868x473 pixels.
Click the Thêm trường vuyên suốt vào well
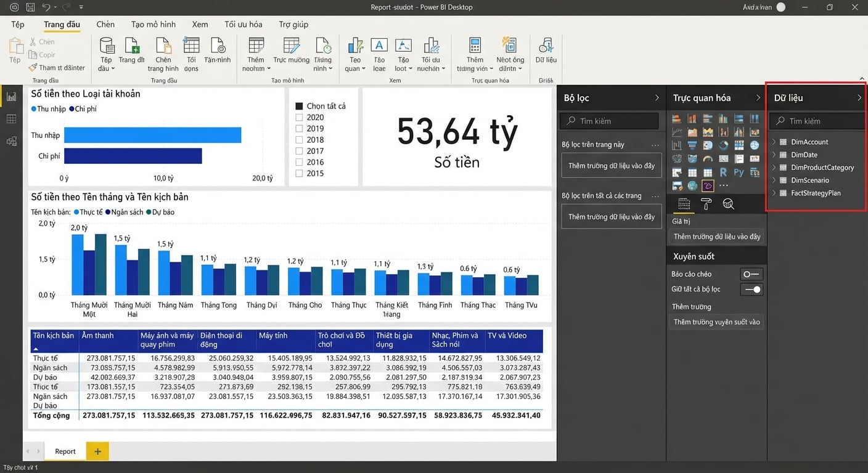coord(717,322)
